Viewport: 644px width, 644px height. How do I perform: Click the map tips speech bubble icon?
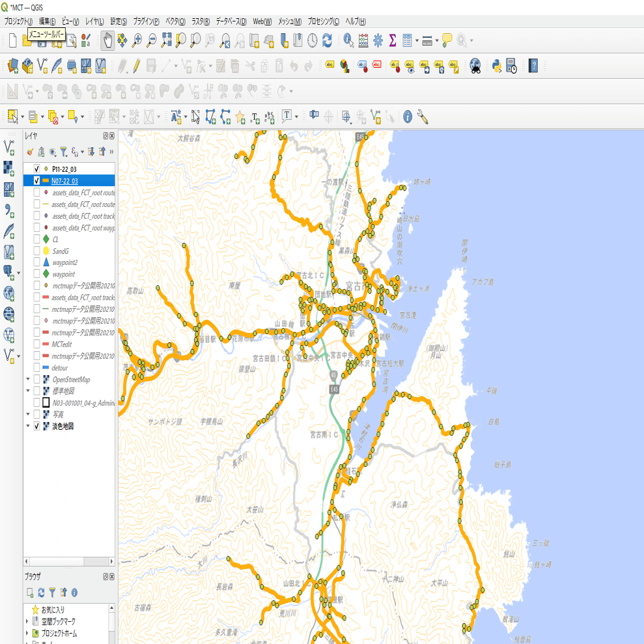[x=447, y=40]
